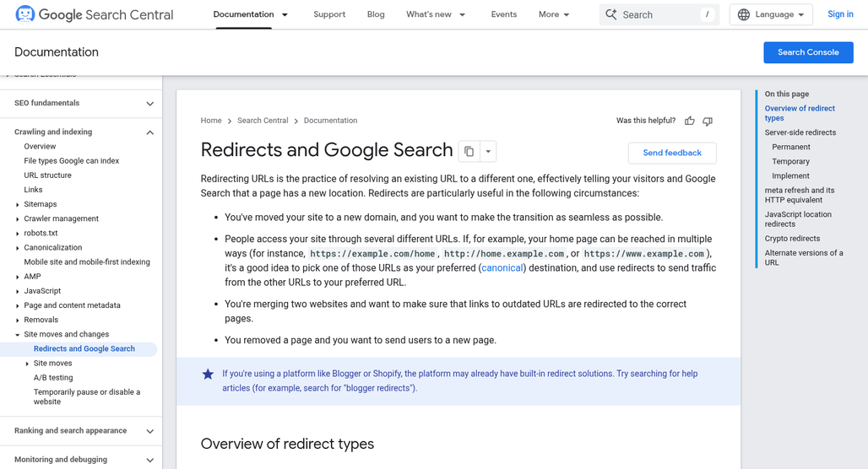Image resolution: width=868 pixels, height=469 pixels.
Task: Click the thumbs down not helpful icon
Action: [x=708, y=121]
